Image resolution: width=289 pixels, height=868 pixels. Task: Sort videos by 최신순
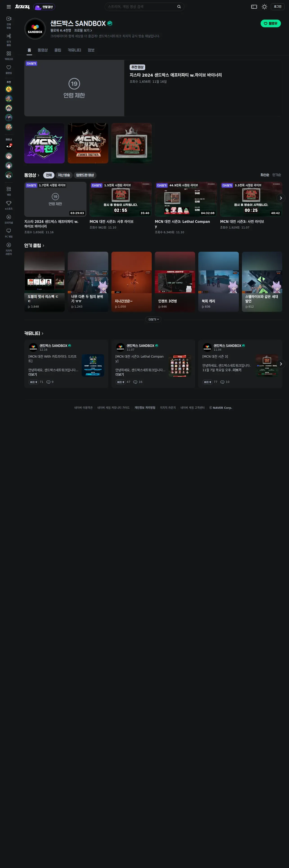(x=265, y=175)
